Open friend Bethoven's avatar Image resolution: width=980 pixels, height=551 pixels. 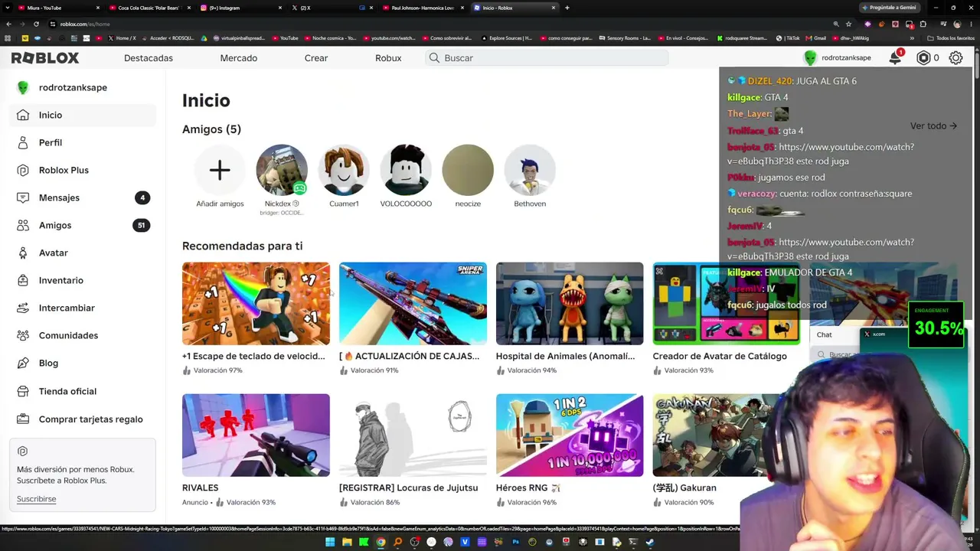530,170
